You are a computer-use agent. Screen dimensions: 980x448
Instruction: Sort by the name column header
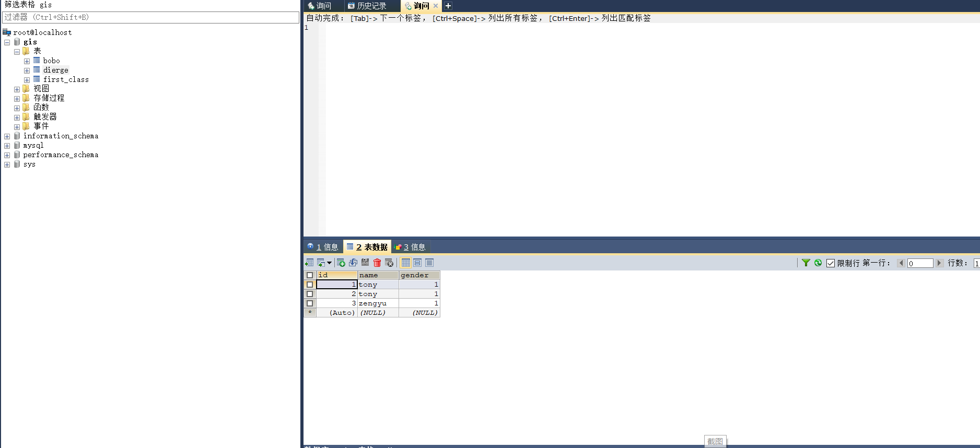pos(378,275)
